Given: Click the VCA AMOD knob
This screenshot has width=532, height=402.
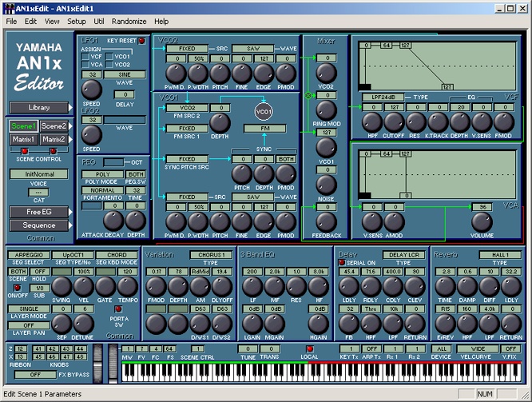Looking at the screenshot, I should click(x=394, y=222).
